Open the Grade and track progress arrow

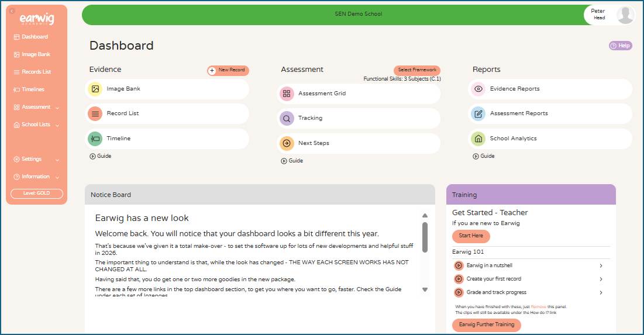pyautogui.click(x=601, y=292)
